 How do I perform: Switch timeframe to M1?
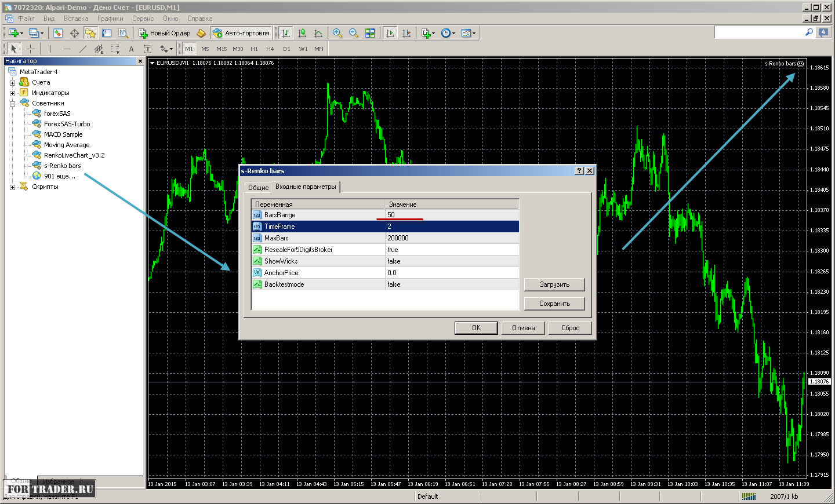click(x=189, y=49)
